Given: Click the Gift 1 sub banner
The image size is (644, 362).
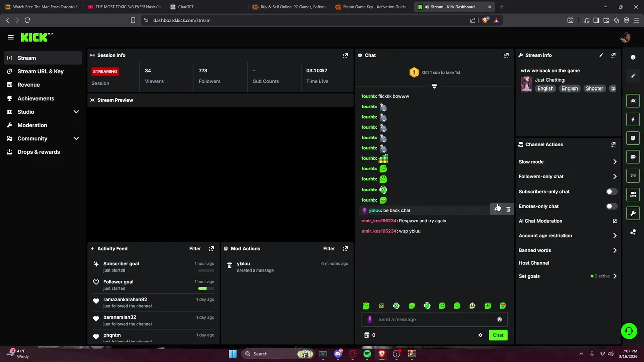Looking at the screenshot, I should [x=435, y=72].
